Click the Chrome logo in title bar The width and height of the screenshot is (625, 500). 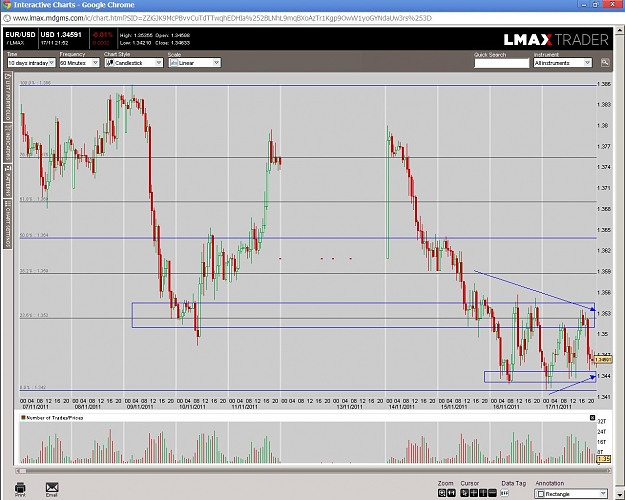[6, 5]
